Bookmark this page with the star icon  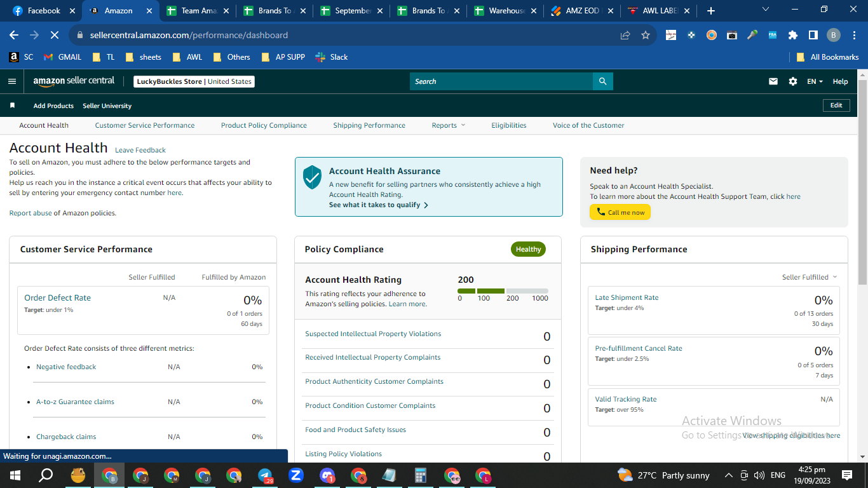(x=646, y=35)
